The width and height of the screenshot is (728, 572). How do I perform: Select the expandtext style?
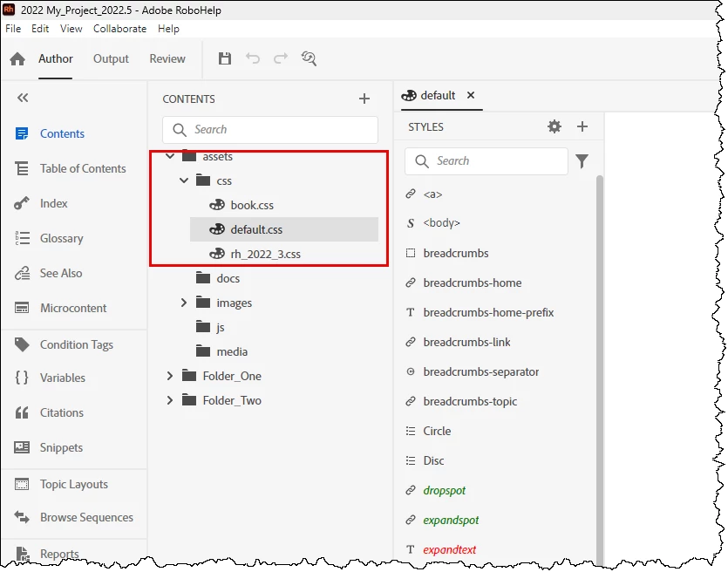pyautogui.click(x=440, y=549)
